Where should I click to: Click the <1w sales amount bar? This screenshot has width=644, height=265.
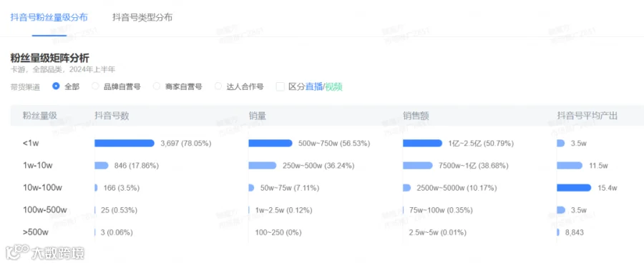pos(423,143)
